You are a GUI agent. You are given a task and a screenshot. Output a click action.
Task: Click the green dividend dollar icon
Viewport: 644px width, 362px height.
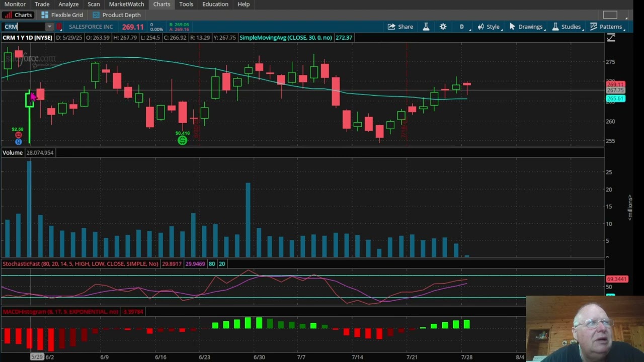click(x=182, y=141)
